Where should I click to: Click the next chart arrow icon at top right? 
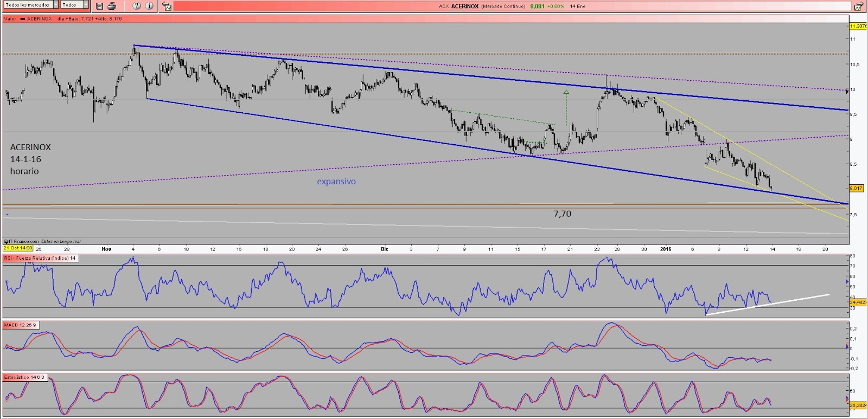(858, 7)
